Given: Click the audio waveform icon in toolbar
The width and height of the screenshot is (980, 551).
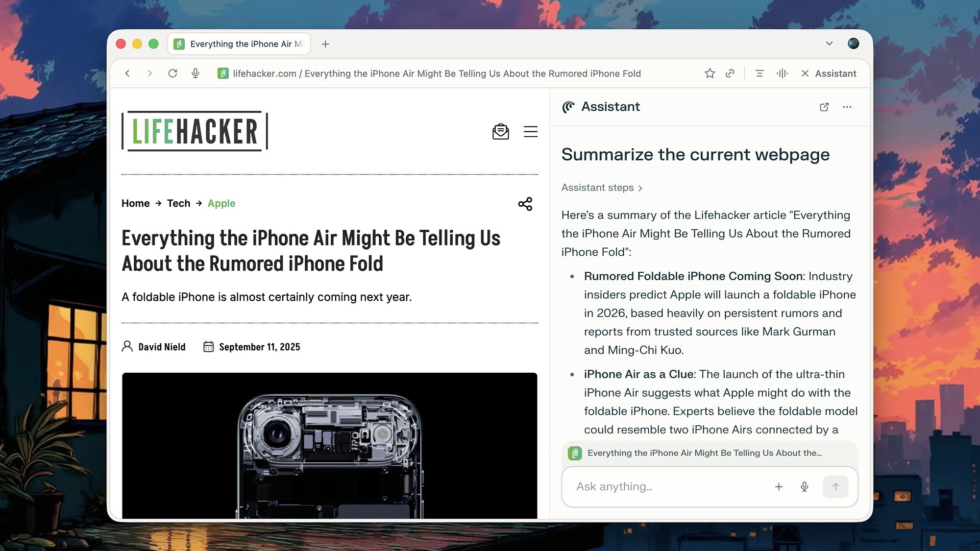Looking at the screenshot, I should pyautogui.click(x=782, y=73).
